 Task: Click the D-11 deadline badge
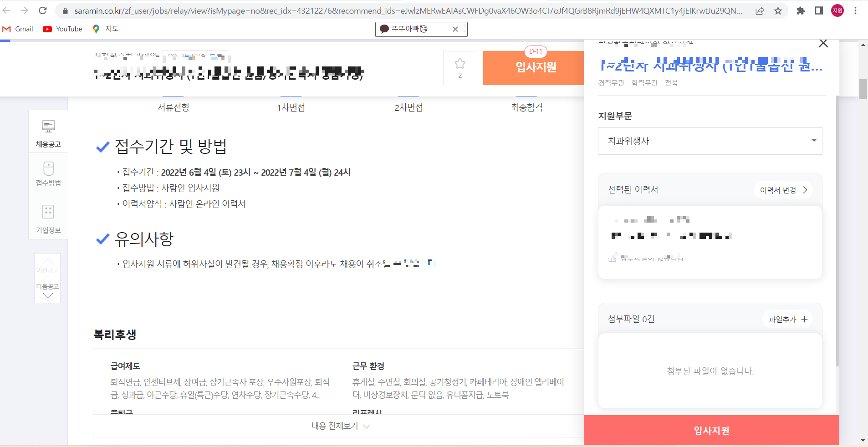[536, 51]
